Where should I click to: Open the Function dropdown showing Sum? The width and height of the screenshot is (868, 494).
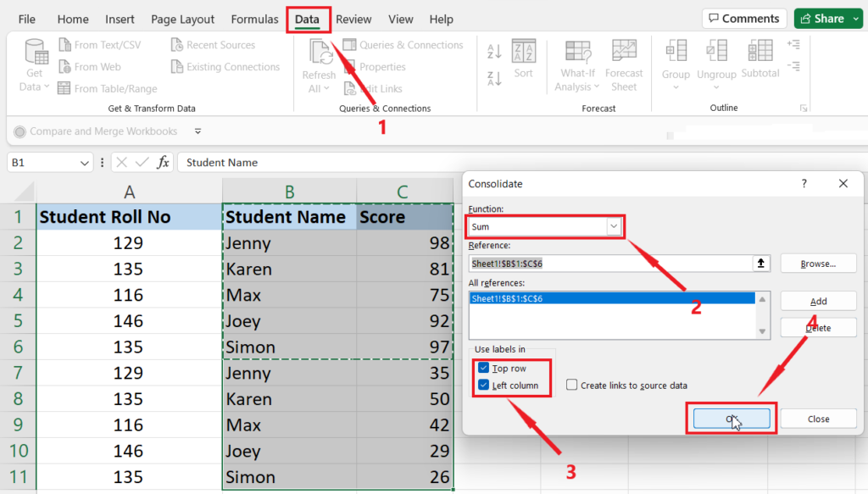pyautogui.click(x=614, y=227)
